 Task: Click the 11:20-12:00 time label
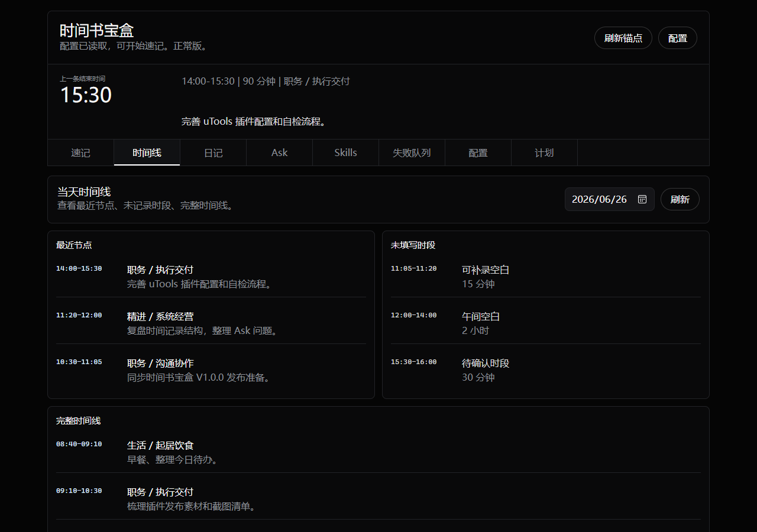(79, 315)
